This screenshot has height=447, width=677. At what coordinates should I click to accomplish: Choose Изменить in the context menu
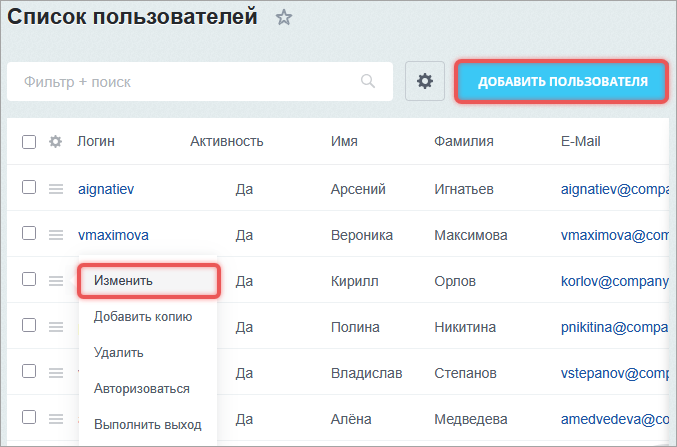click(x=123, y=281)
